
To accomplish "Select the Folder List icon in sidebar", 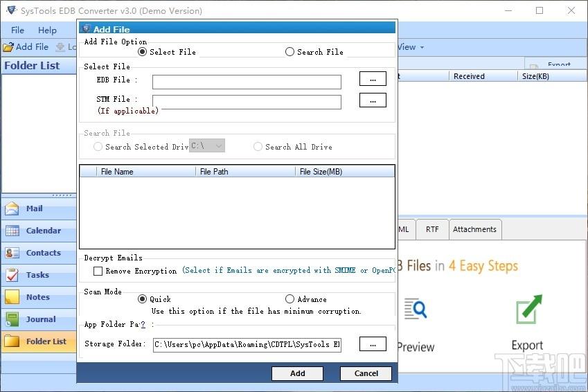I will [x=12, y=341].
